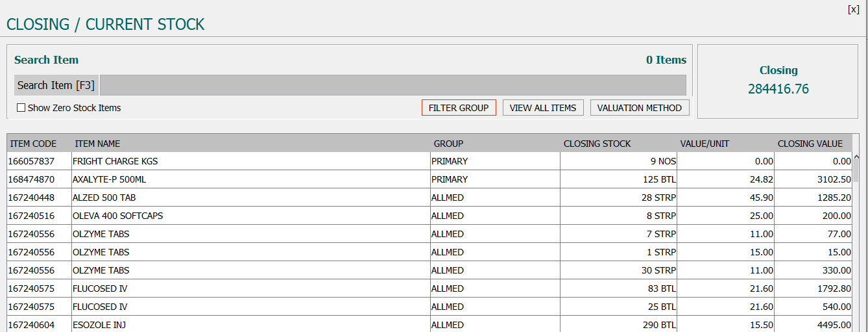Viewport: 868px width, 332px height.
Task: Select OLZYME TABS row with 30 STRP
Action: tap(429, 270)
